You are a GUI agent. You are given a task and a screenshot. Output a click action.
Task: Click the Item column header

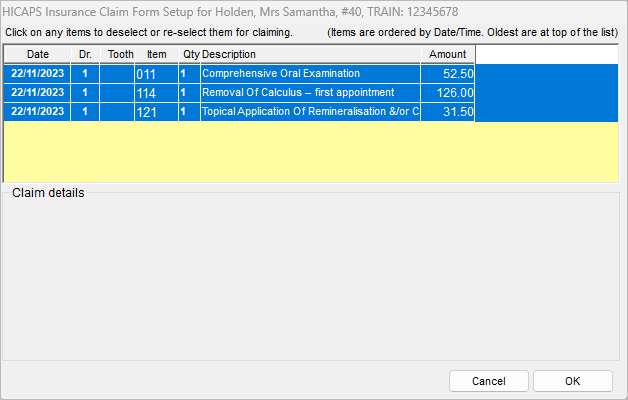pos(156,54)
